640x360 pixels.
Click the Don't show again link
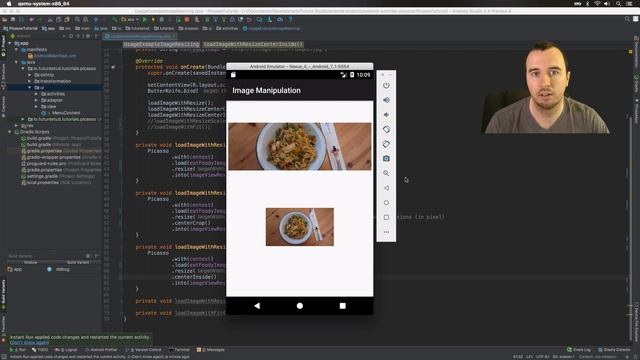[x=29, y=342]
